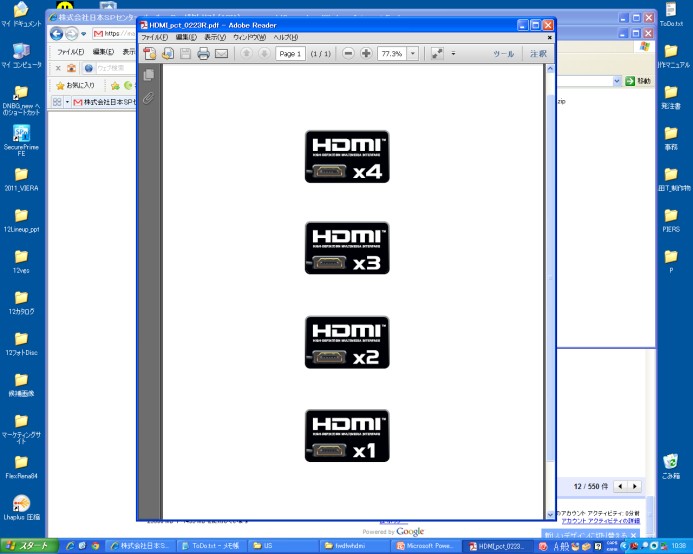Screen dimensions: 693x554
Task: Select the 発注書 desktop folder
Action: pos(671,97)
